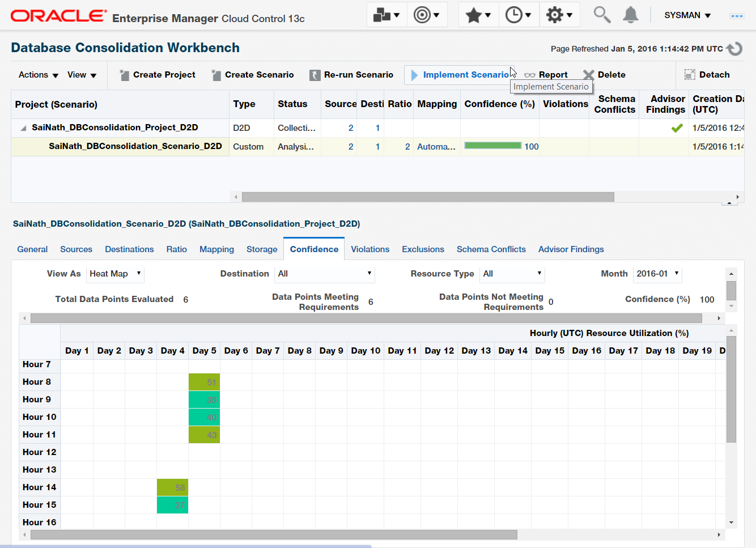The width and height of the screenshot is (756, 548).
Task: Switch to the Exclusions tab
Action: (423, 249)
